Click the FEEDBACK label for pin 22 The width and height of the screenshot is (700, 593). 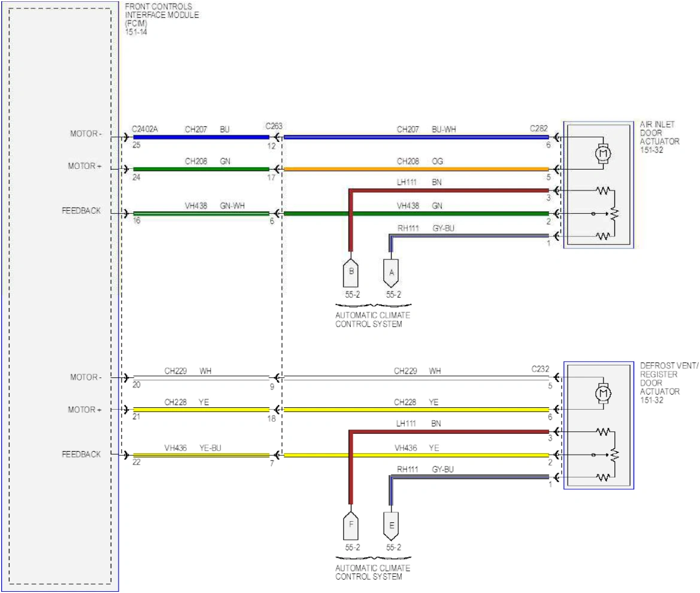(81, 454)
